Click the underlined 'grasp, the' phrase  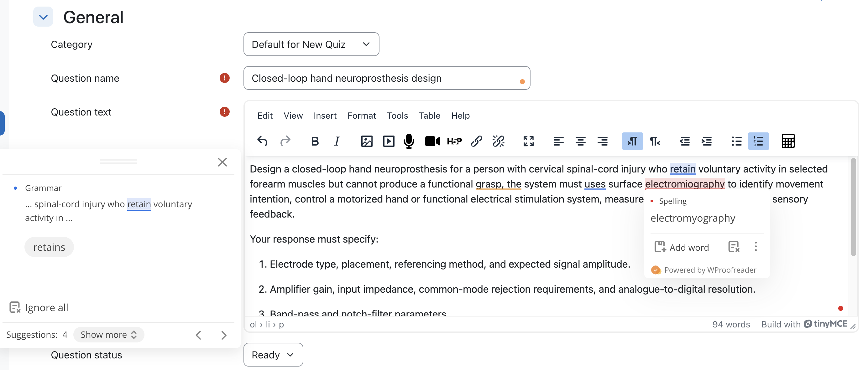point(498,184)
